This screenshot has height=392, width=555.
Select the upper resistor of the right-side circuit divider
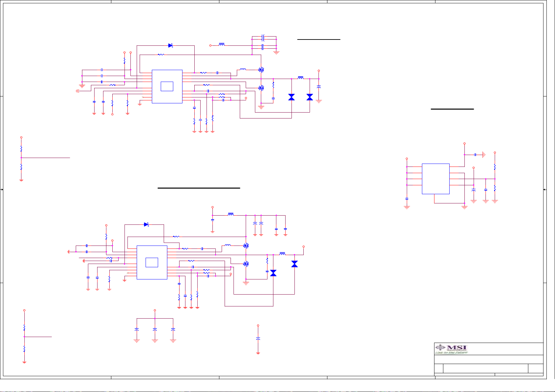click(495, 167)
